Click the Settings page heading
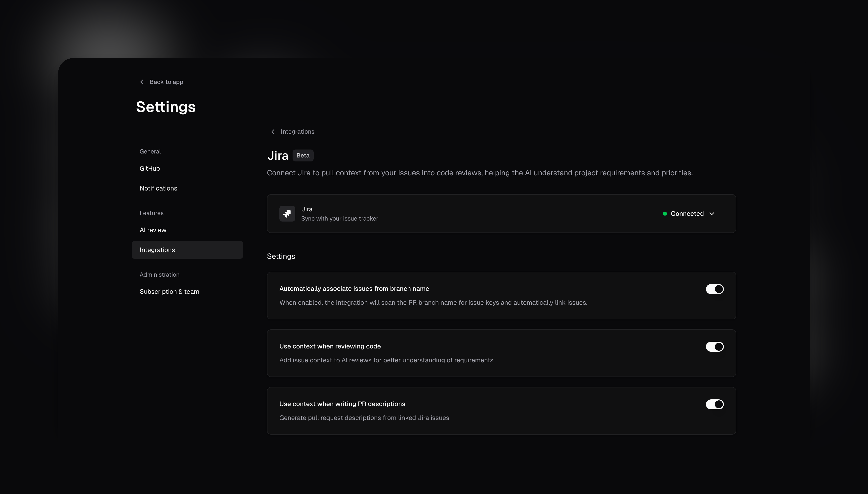 point(166,107)
